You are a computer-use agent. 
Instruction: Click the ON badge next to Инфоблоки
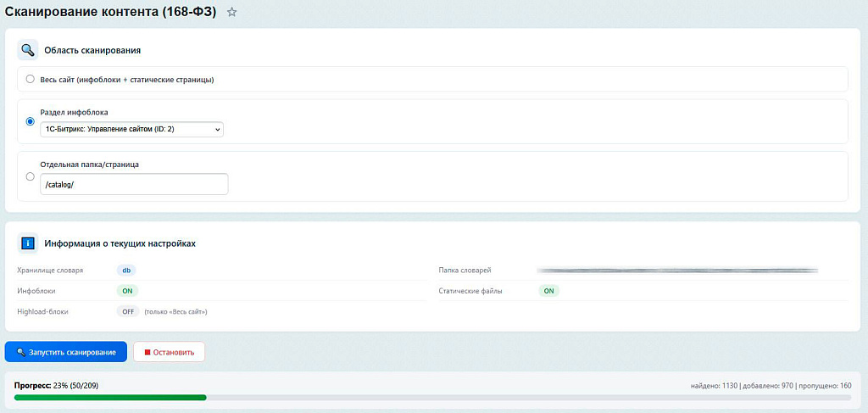click(x=127, y=291)
